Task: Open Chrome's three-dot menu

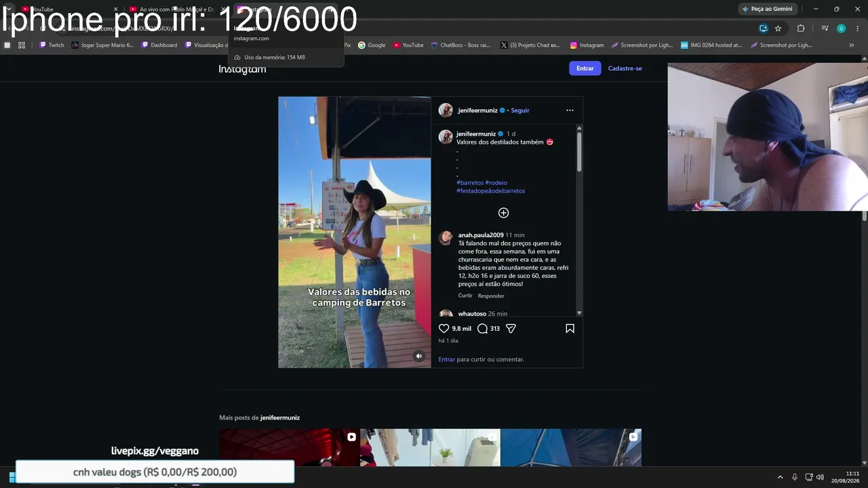Action: pos(858,28)
